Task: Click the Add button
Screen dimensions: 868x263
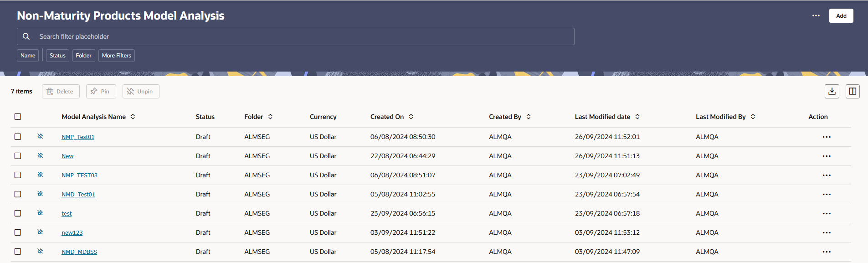Action: click(841, 15)
